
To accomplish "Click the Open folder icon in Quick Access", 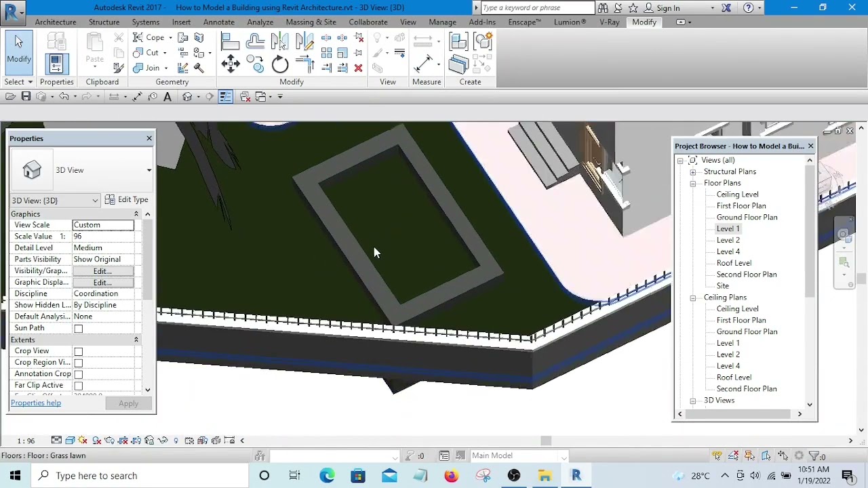I will [10, 97].
